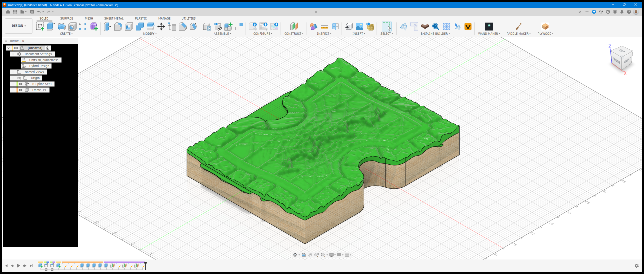The image size is (644, 274).
Task: Switch to the SURFACE tab
Action: [66, 18]
